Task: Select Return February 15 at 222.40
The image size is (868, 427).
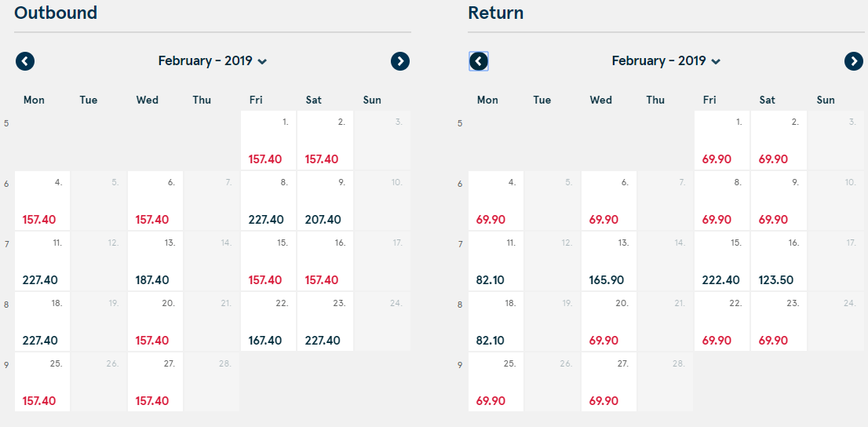Action: [x=722, y=261]
